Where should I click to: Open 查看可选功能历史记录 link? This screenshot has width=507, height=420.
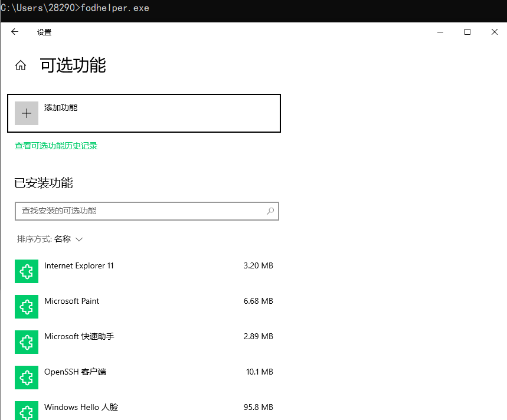coord(56,146)
